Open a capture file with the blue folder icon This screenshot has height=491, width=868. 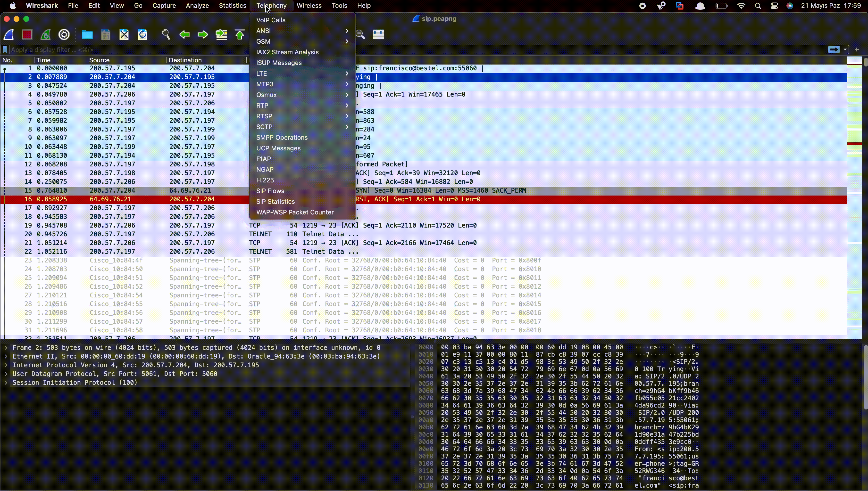[x=87, y=34]
